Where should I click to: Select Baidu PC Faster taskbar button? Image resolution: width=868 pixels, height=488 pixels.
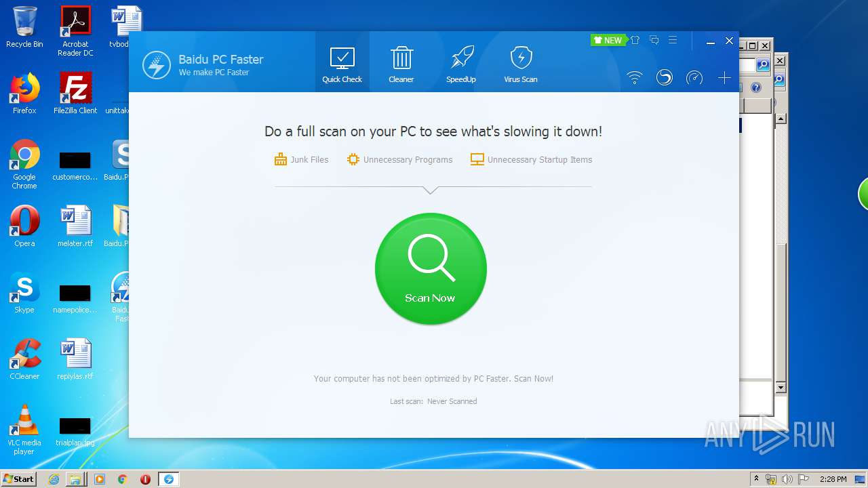tap(169, 479)
